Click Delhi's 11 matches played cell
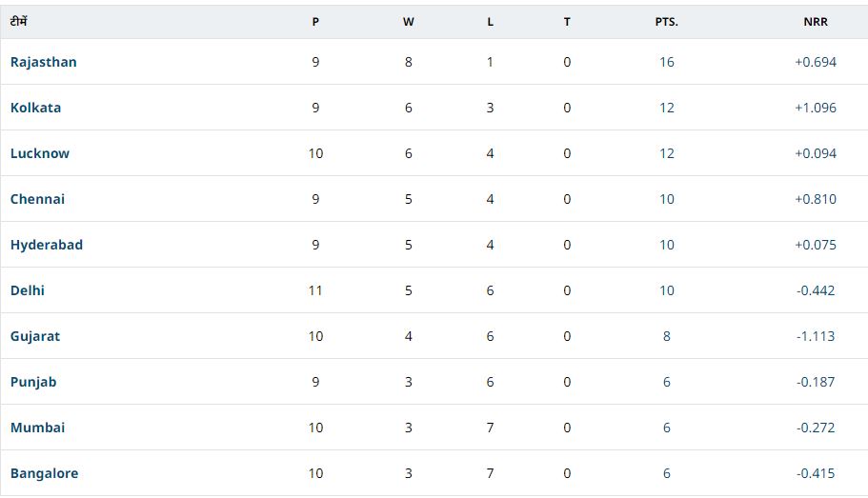Viewport: 868px width, 498px height. (x=315, y=290)
